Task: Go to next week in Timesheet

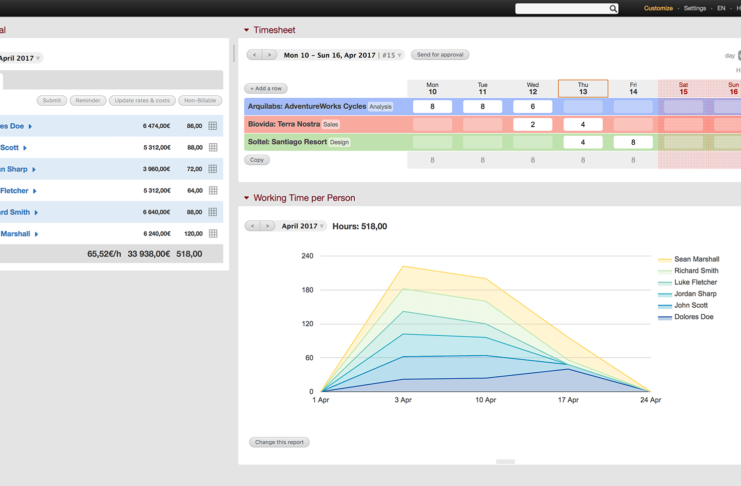Action: click(x=268, y=55)
